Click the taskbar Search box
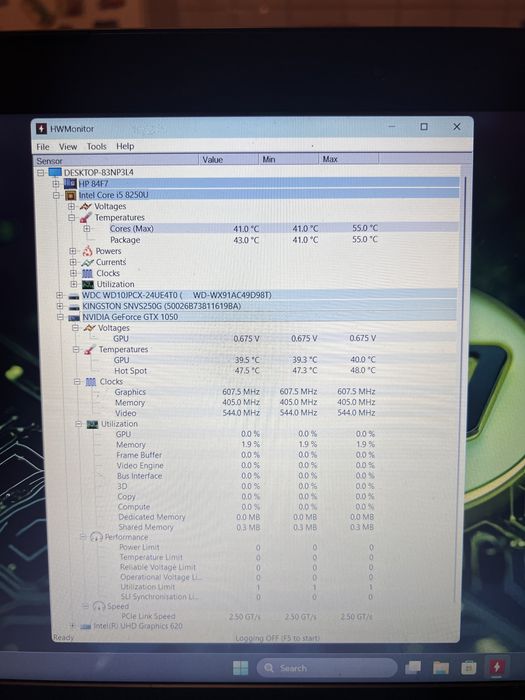This screenshot has width=525, height=700. (326, 668)
